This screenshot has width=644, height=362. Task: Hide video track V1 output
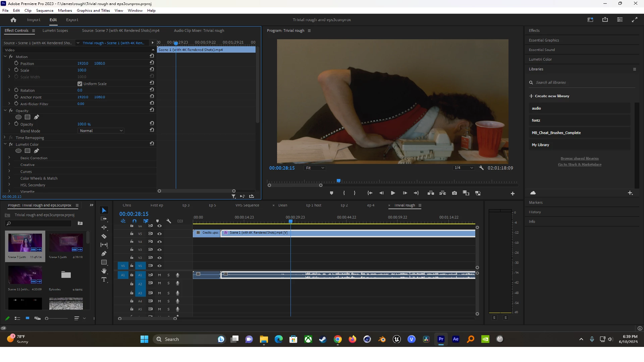(160, 266)
